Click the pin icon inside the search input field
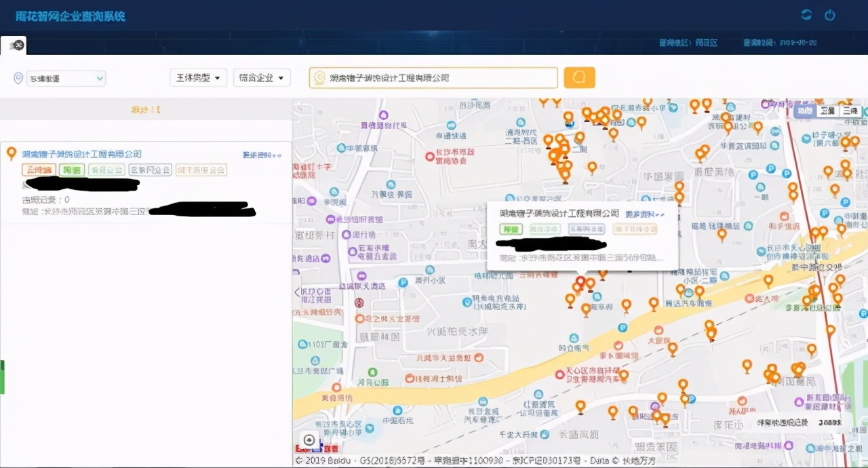The width and height of the screenshot is (868, 468). [319, 77]
